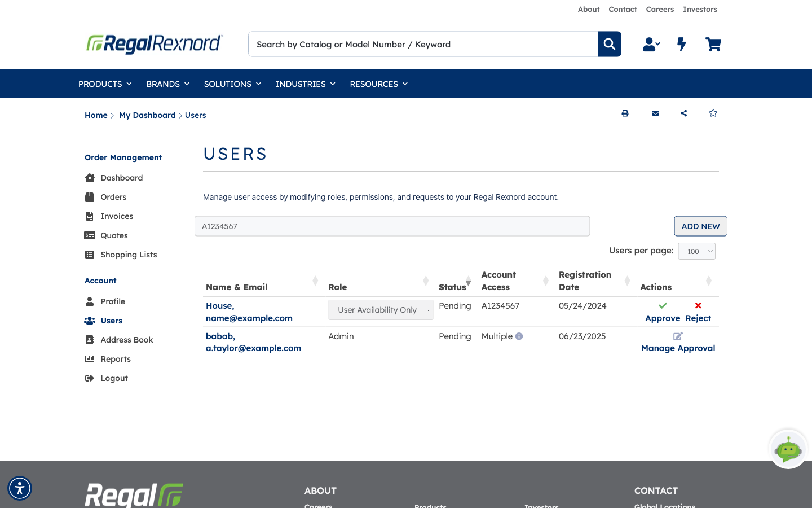Open the shopping cart icon
This screenshot has width=812, height=508.
click(x=713, y=44)
